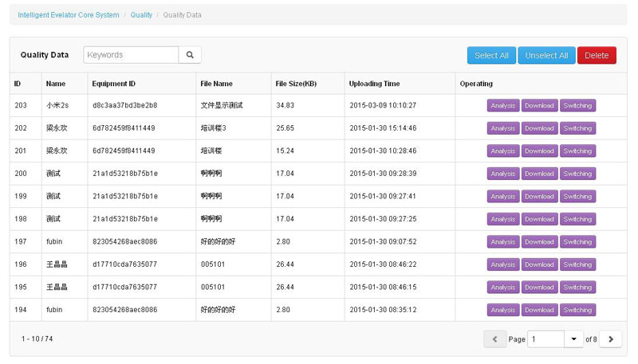Select upload time 2015-01-30 15:14:46 cell
The image size is (638, 364).
(x=400, y=128)
